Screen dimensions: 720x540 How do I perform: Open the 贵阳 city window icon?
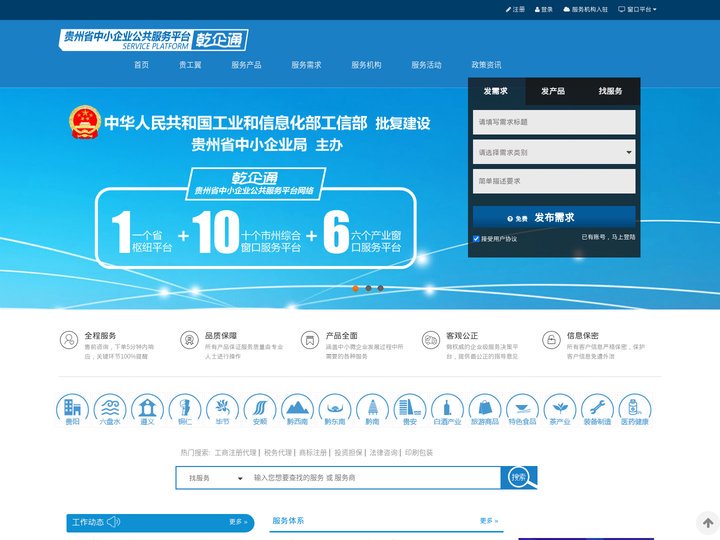(x=72, y=410)
